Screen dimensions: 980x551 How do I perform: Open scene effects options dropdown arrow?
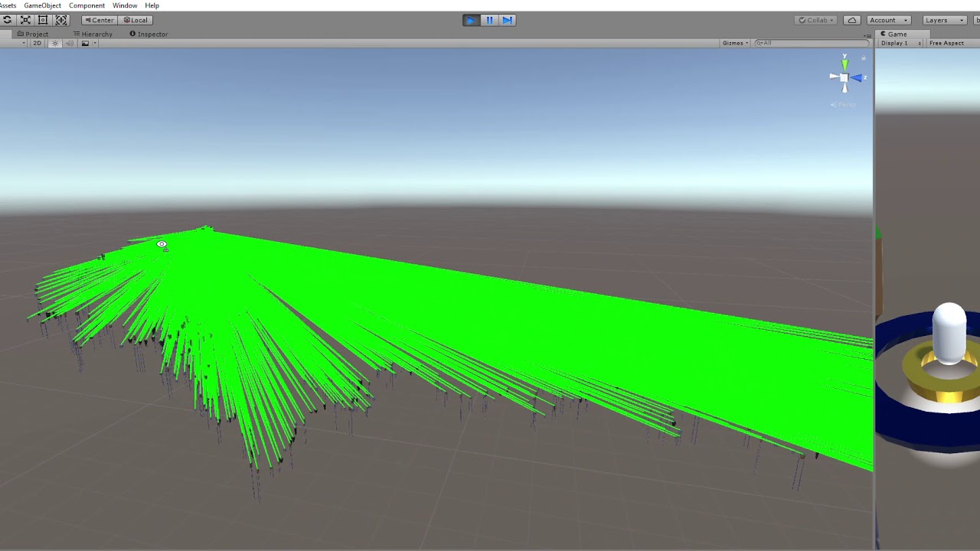coord(94,43)
